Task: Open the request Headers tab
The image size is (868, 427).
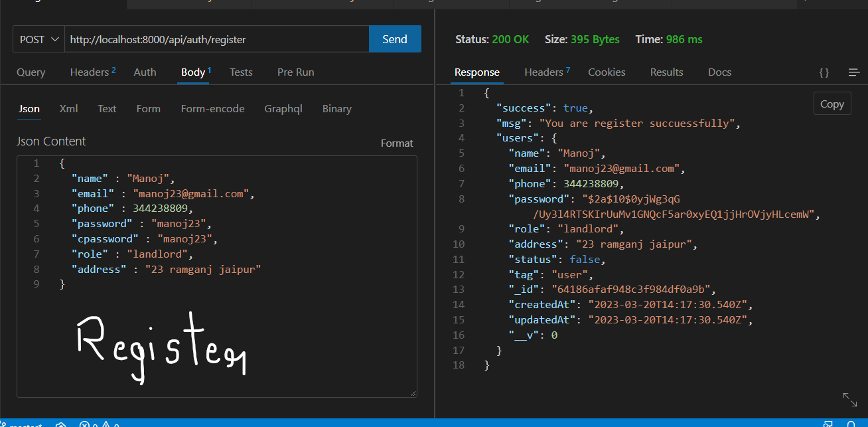Action: pyautogui.click(x=93, y=72)
